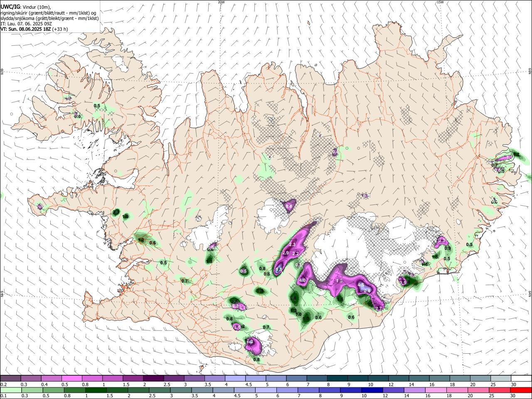Pick upper scale swatch between 0.2 and 0.3
Image resolution: width=532 pixels, height=399 pixels.
pos(10,379)
